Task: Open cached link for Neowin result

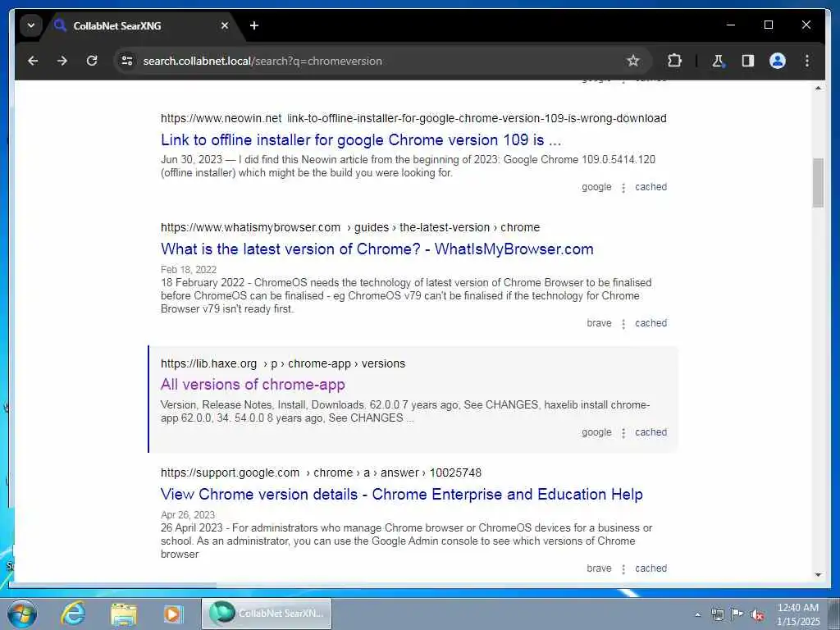Action: pyautogui.click(x=651, y=187)
